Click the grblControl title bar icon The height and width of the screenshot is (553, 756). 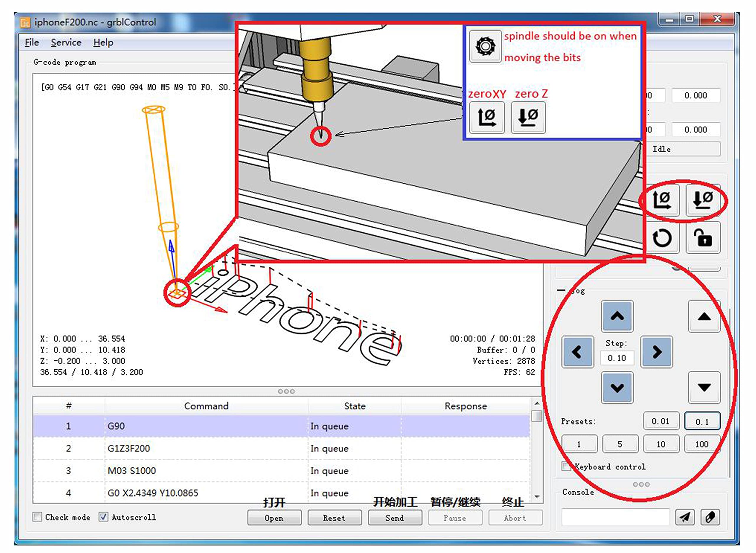click(25, 22)
